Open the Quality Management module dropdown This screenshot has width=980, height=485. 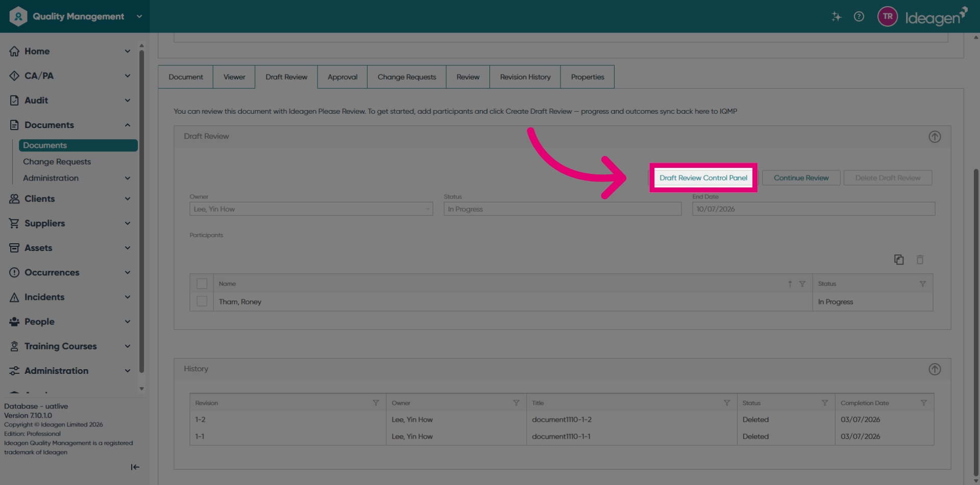[139, 16]
